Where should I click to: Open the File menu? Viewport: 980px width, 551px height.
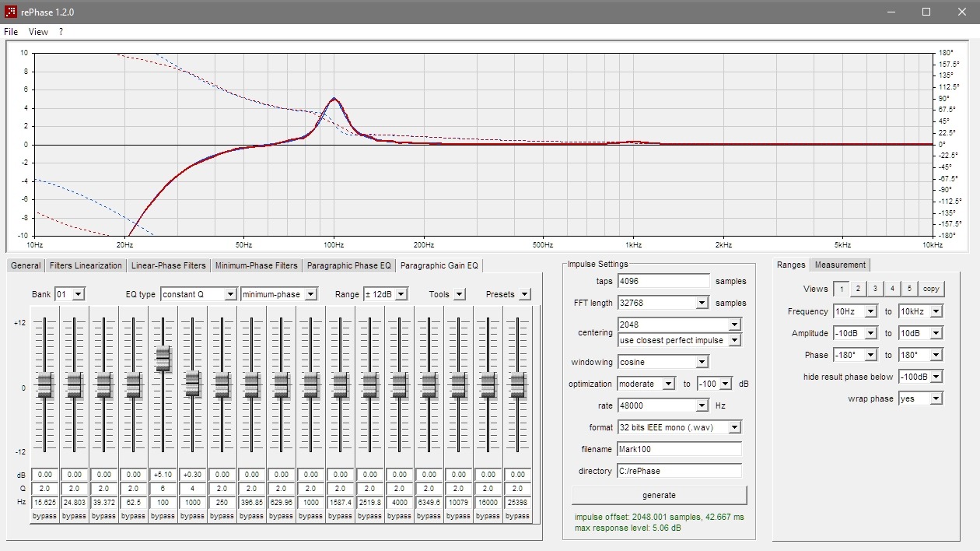pos(10,32)
